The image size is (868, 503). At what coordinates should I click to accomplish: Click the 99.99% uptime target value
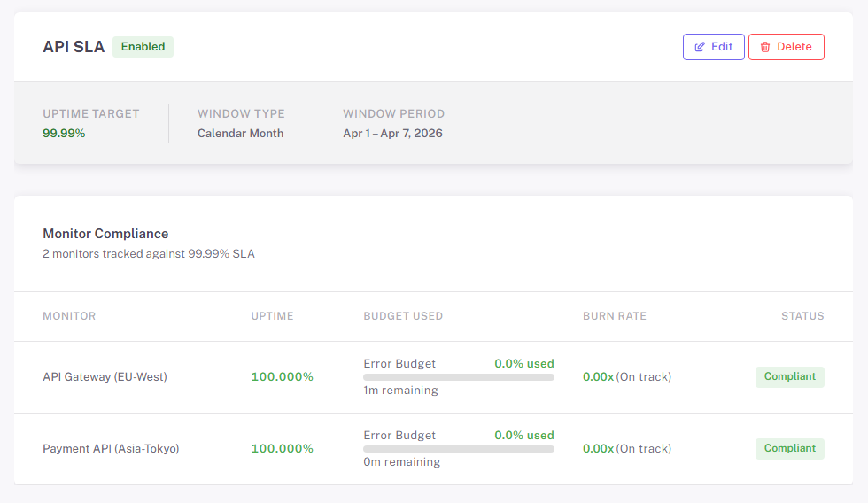[64, 134]
